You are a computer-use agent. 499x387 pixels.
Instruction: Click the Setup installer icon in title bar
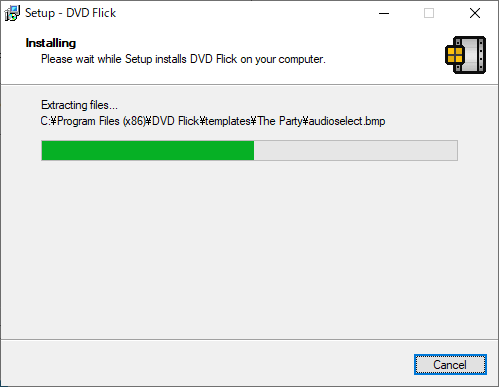click(12, 13)
